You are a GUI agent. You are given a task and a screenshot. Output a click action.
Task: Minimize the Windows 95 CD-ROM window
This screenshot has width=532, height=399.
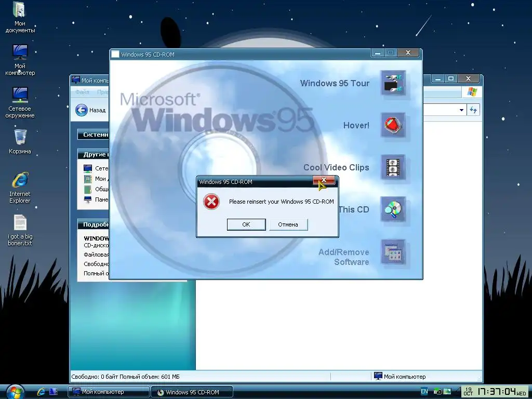[378, 53]
